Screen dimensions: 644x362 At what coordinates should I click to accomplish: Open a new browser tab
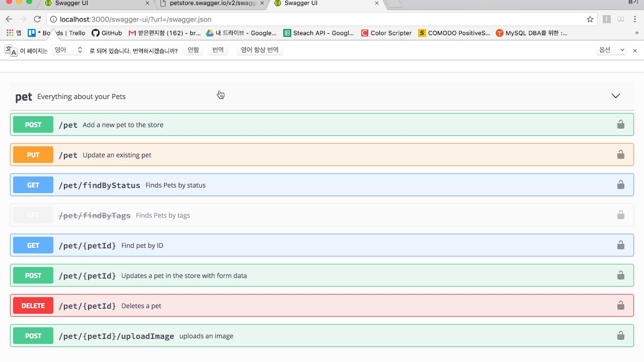click(x=395, y=4)
